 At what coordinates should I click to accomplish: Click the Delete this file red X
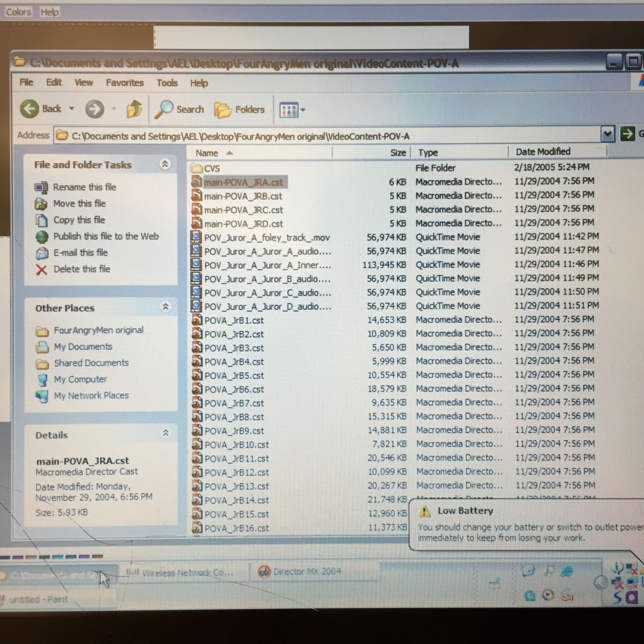(41, 269)
